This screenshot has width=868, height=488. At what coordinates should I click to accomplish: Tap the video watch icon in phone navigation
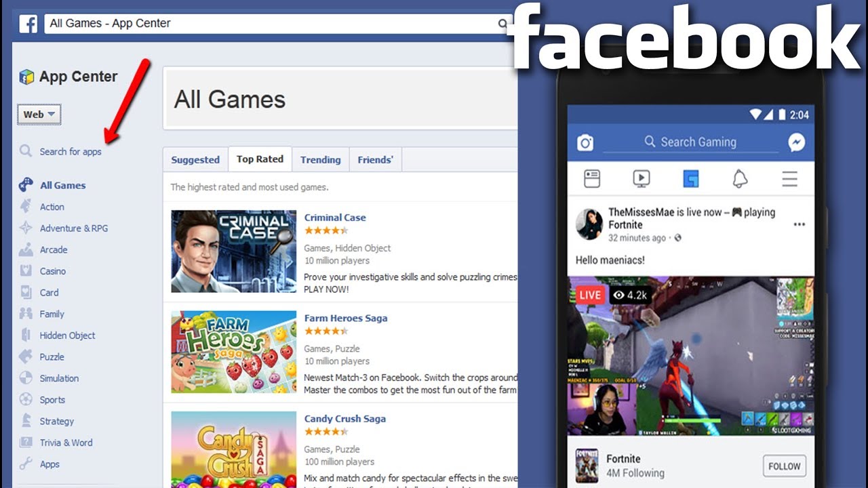tap(641, 179)
